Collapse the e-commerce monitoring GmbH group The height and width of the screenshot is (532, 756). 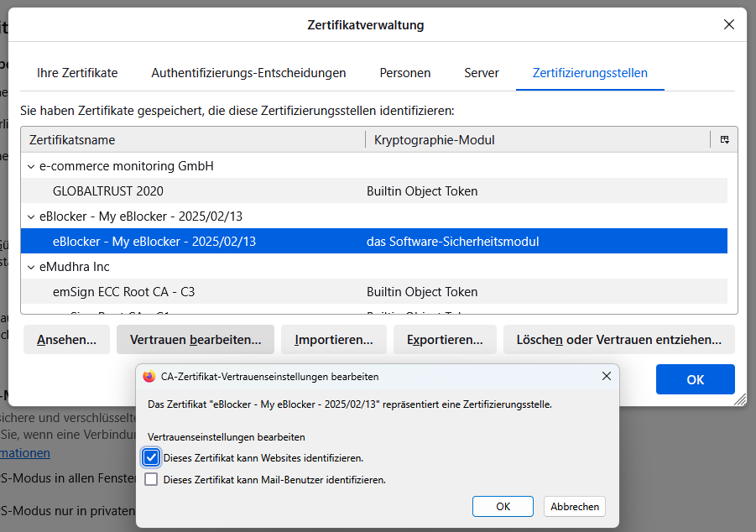(32, 166)
